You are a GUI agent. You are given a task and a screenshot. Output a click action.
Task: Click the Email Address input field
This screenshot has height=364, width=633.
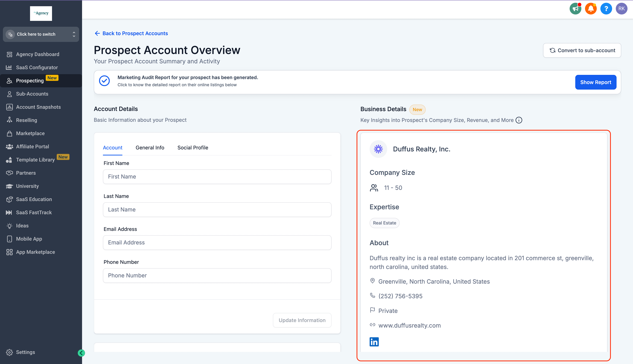[217, 242]
